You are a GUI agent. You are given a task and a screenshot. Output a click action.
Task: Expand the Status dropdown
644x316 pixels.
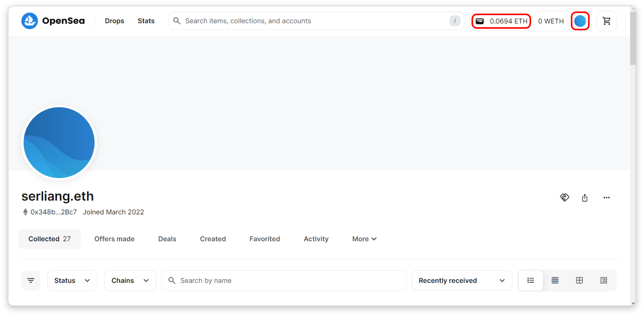(x=72, y=280)
